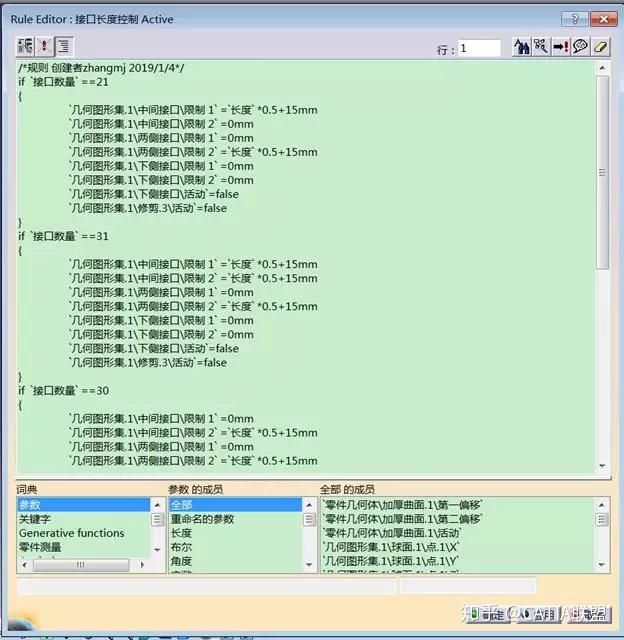Select parameter 加厚曲面.1\第一偏移
The image size is (624, 640).
[x=402, y=505]
